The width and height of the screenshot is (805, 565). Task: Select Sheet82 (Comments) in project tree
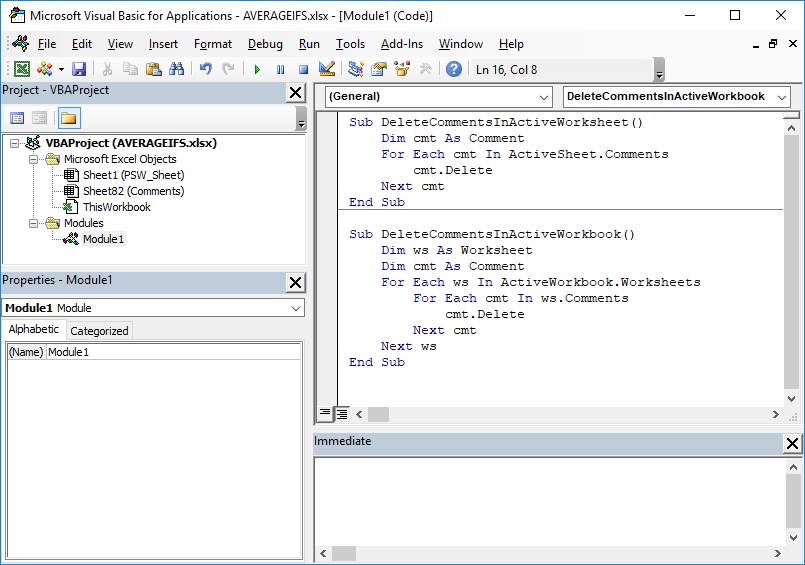click(133, 191)
